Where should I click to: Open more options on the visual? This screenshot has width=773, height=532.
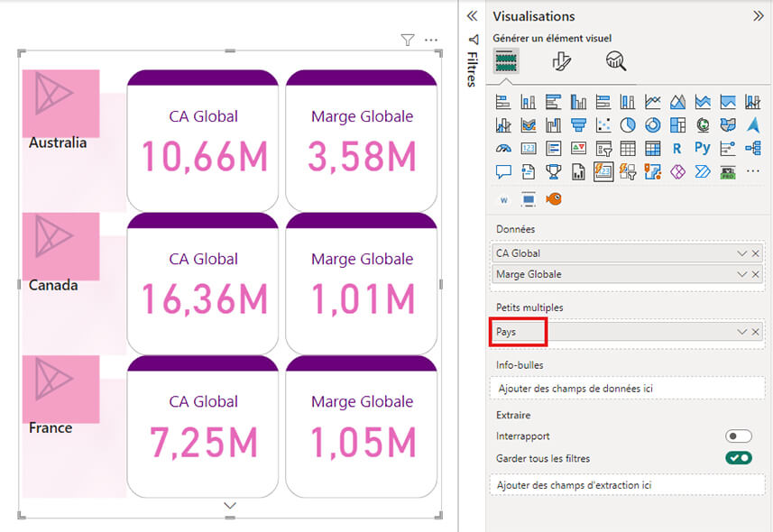(431, 41)
